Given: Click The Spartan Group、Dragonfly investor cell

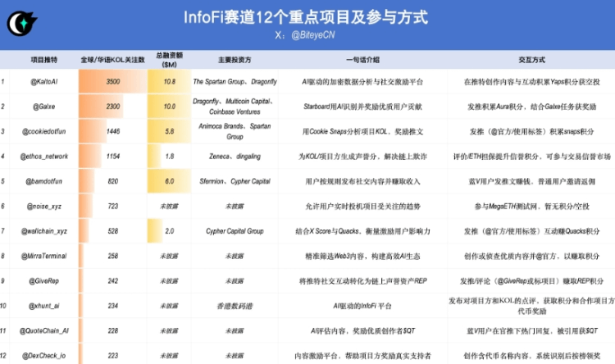Looking at the screenshot, I should coord(235,82).
